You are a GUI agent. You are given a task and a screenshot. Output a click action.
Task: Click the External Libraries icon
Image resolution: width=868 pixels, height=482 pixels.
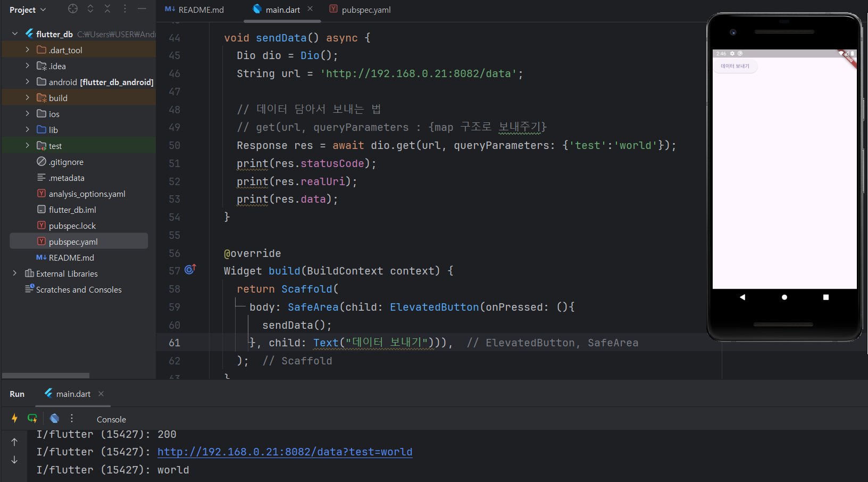pos(30,273)
